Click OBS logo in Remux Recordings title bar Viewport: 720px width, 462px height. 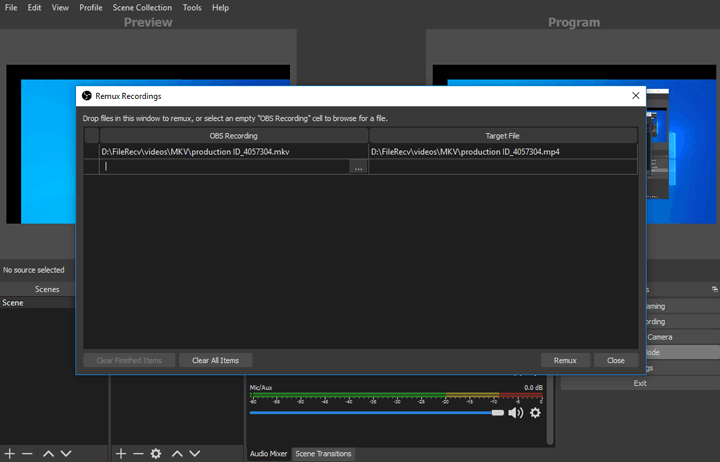click(87, 96)
